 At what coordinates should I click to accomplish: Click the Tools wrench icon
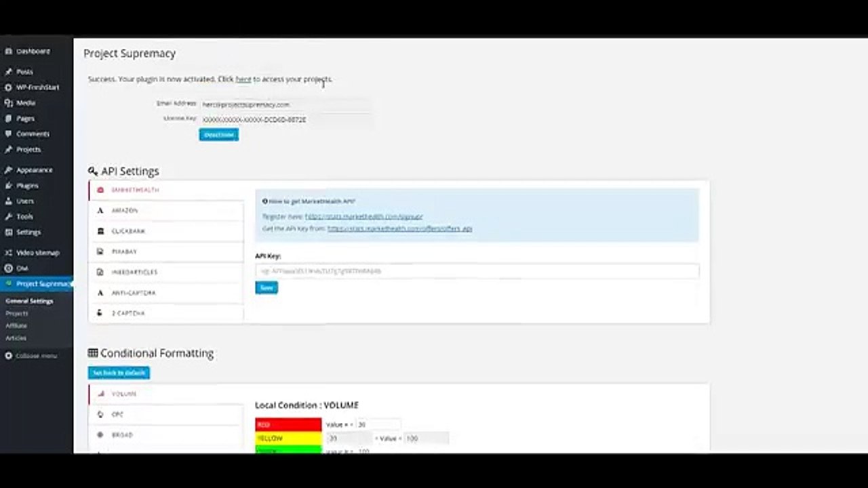8,217
